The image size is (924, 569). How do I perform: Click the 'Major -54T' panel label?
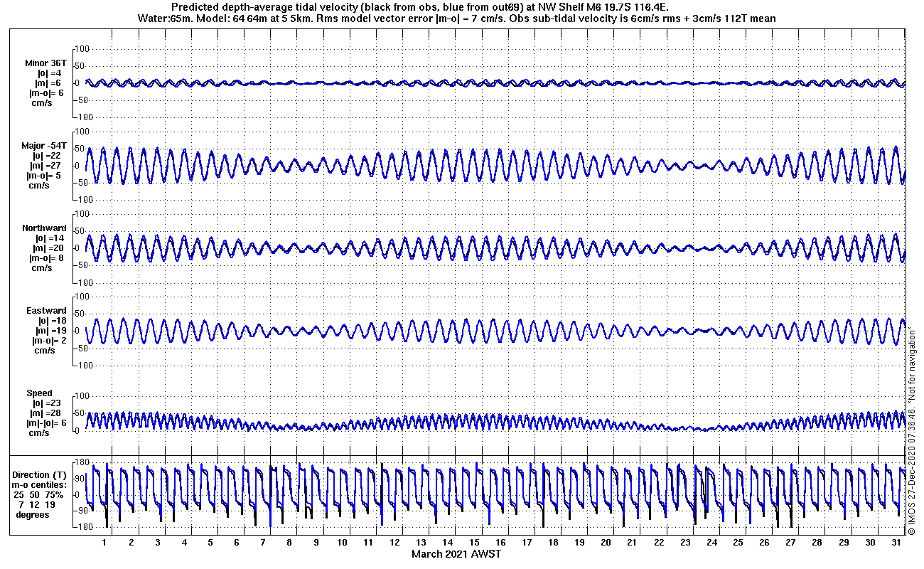[43, 145]
